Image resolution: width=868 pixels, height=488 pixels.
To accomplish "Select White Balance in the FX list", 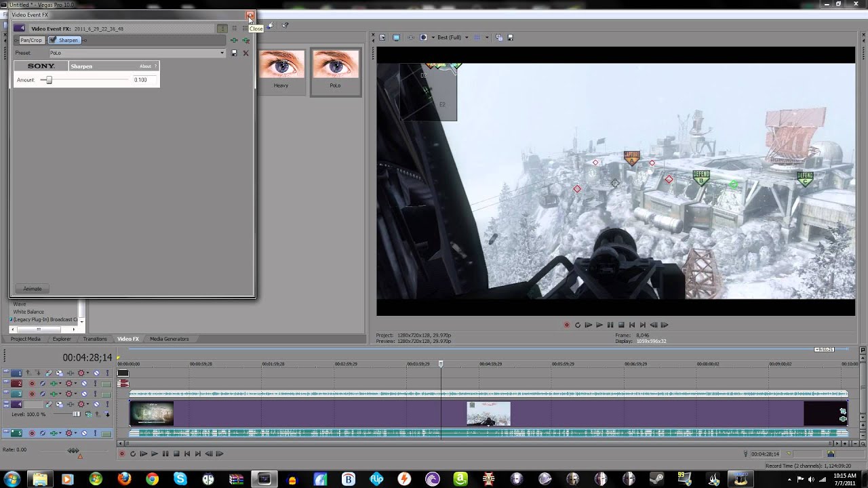I will click(x=28, y=312).
